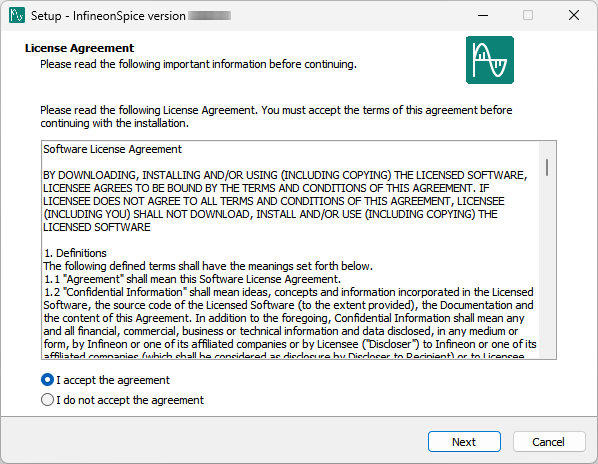Click the "Setup - InfineonSpice version" title text
Screen dimensions: 598x464
click(x=108, y=16)
